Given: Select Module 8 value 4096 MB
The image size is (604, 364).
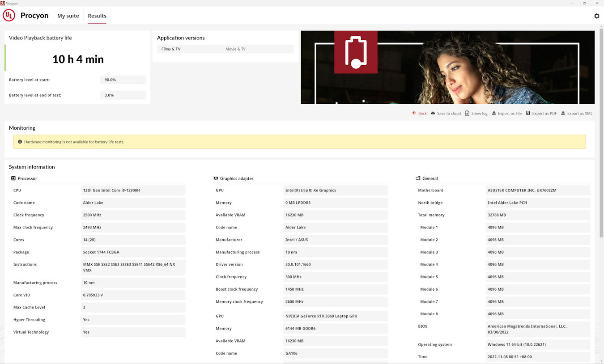Looking at the screenshot, I should [x=538, y=314].
